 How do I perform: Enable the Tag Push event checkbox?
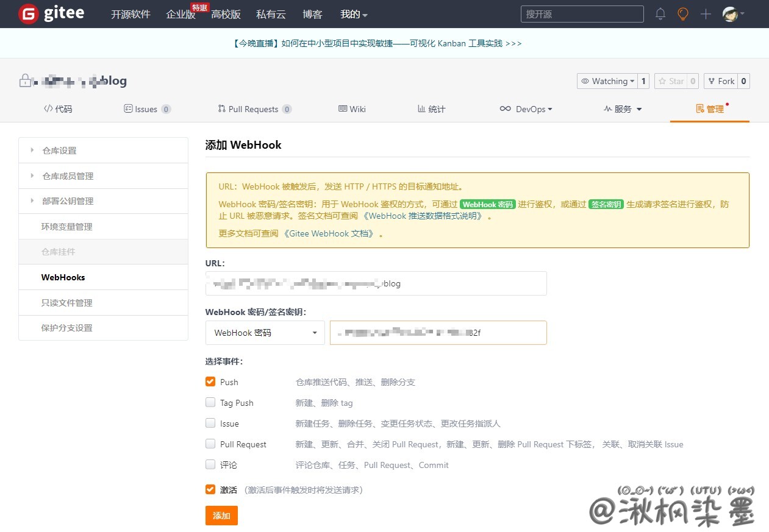point(210,402)
